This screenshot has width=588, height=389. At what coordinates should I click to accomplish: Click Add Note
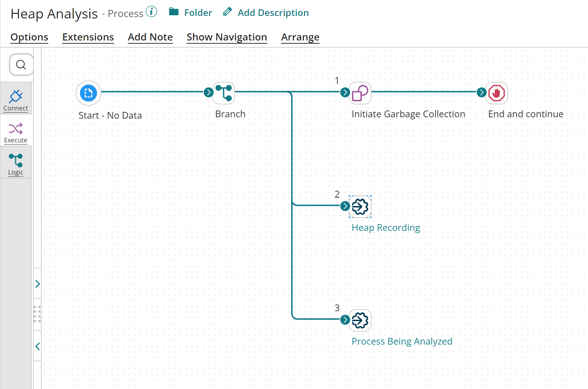pyautogui.click(x=150, y=37)
